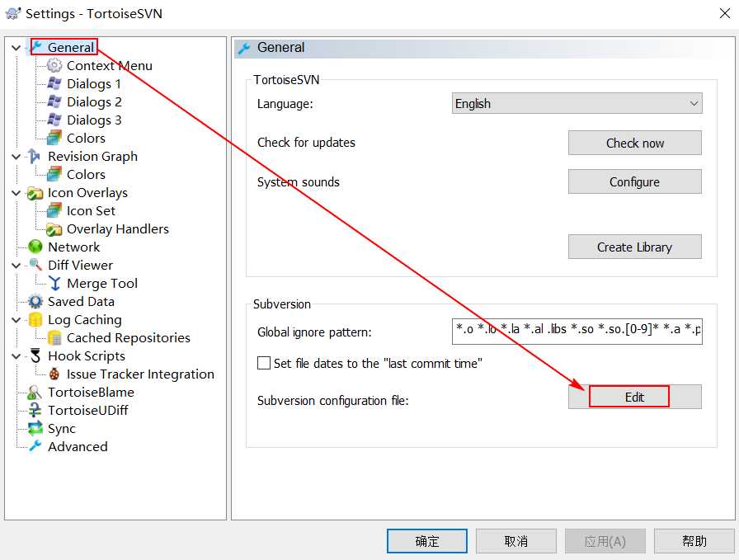This screenshot has height=560, width=739.
Task: Click the Icon Overlays folder icon
Action: (35, 193)
